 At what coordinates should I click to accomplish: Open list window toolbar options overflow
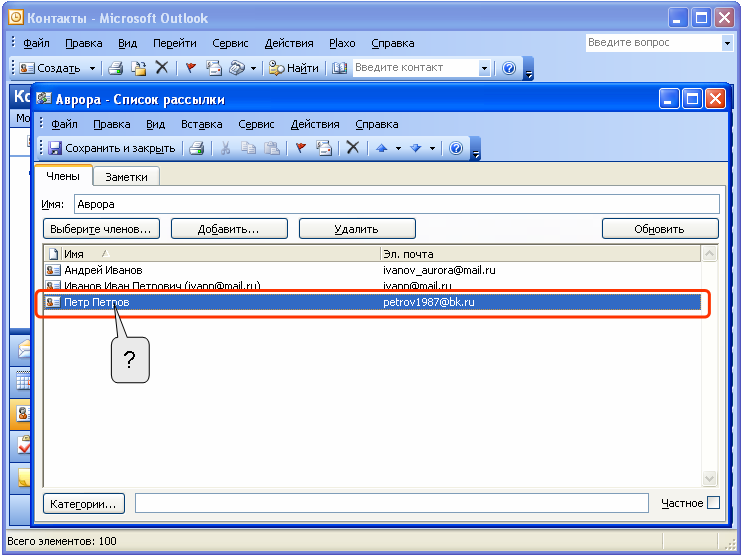(476, 149)
